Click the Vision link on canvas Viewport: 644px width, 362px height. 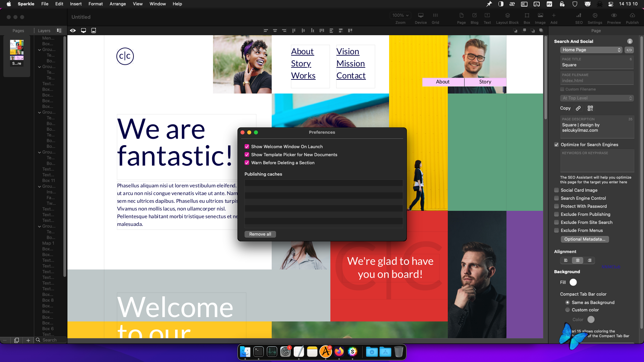coord(347,51)
